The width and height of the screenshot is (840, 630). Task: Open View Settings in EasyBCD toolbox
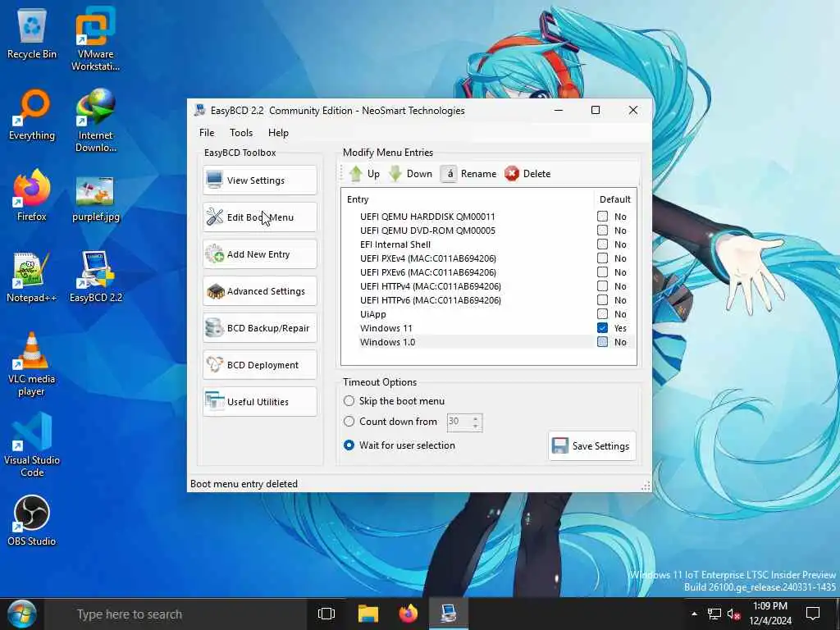click(x=260, y=180)
